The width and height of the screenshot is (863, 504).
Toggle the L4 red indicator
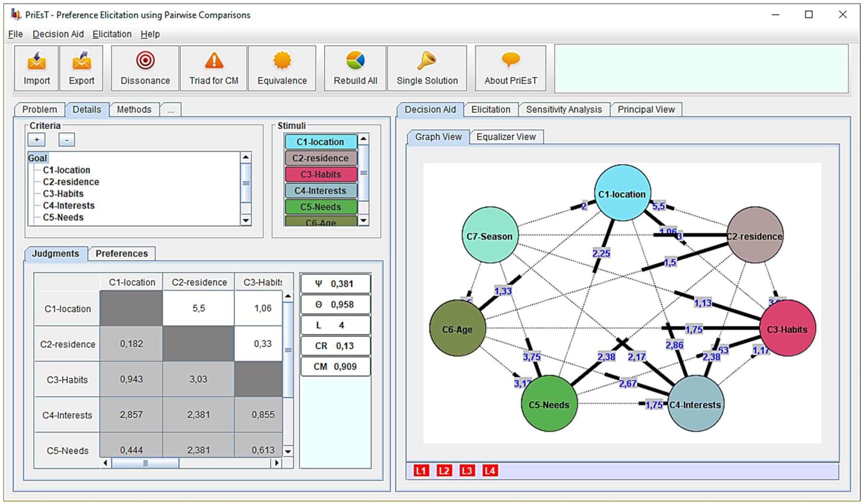490,471
